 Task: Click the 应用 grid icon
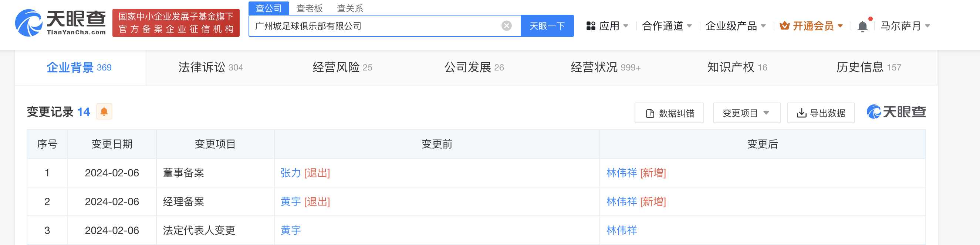[x=591, y=26]
